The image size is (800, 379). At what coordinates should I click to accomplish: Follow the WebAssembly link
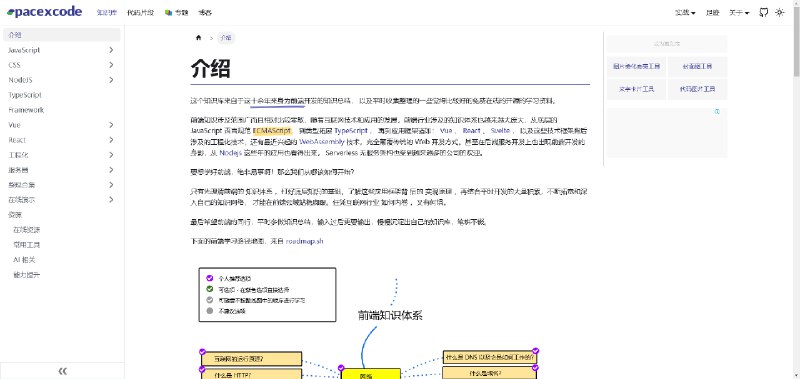pyautogui.click(x=322, y=141)
